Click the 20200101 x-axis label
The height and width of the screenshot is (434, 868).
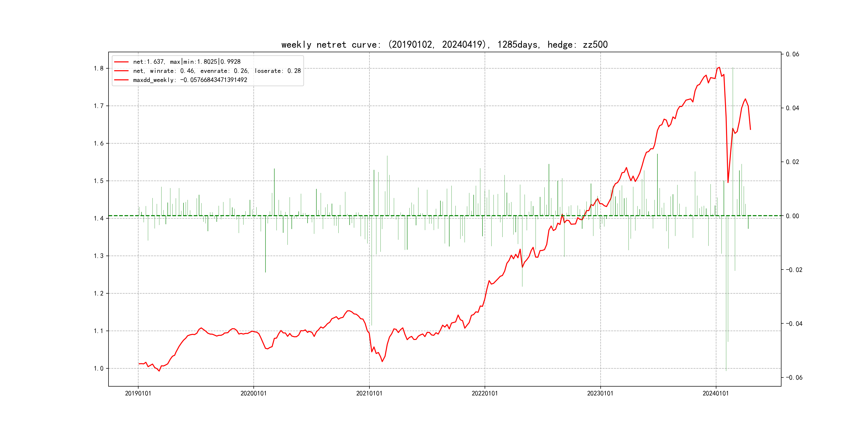click(x=253, y=393)
